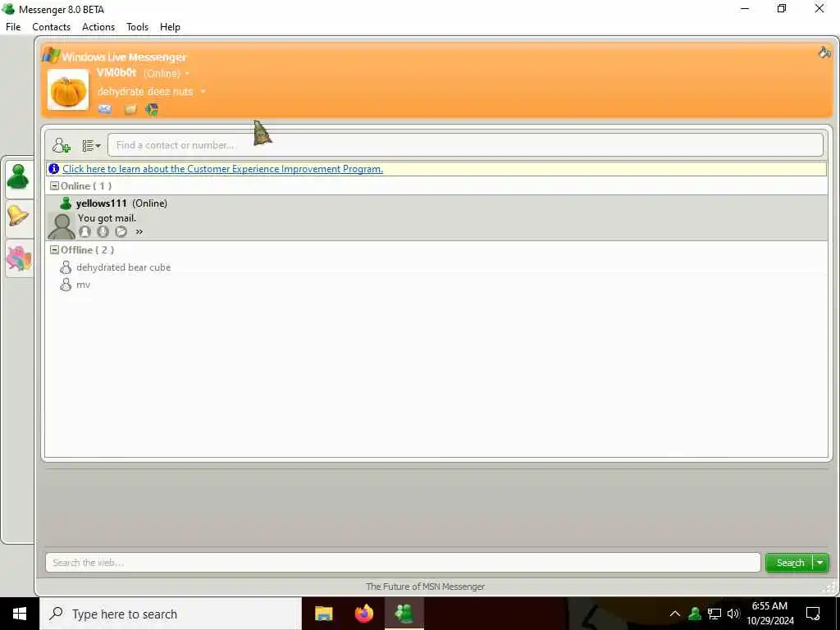Expand more actions chevron under yellows111

pos(139,232)
